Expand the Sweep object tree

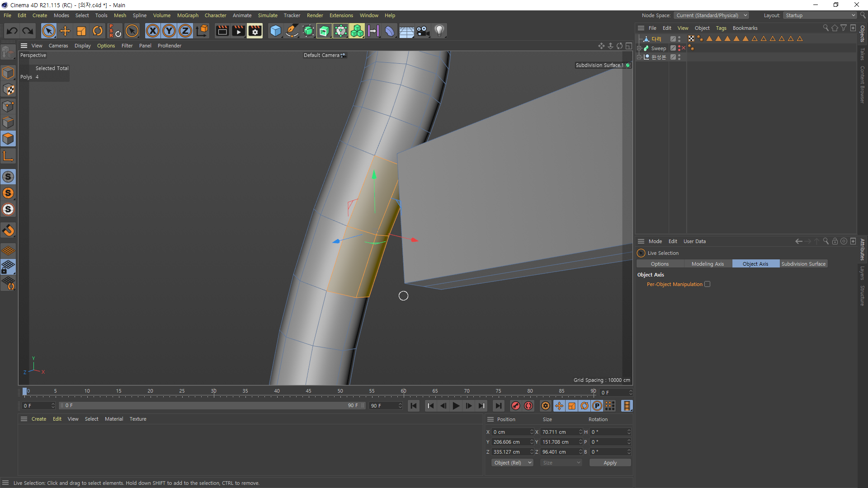click(x=639, y=48)
